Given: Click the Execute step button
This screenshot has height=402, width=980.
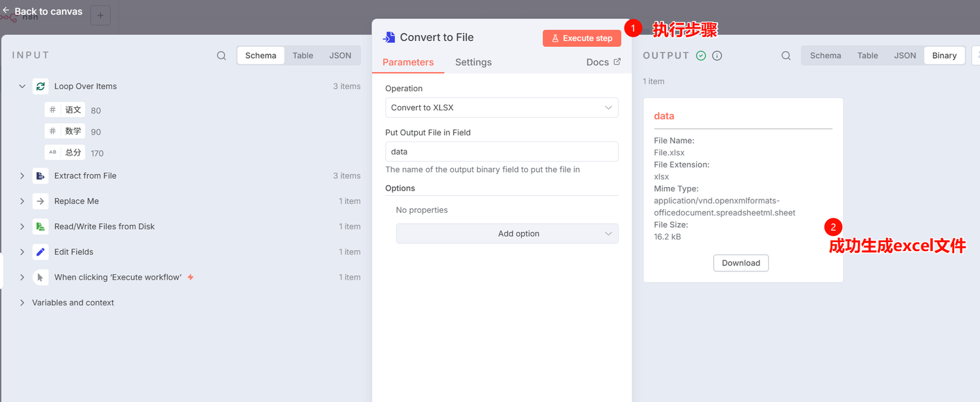Looking at the screenshot, I should tap(582, 38).
